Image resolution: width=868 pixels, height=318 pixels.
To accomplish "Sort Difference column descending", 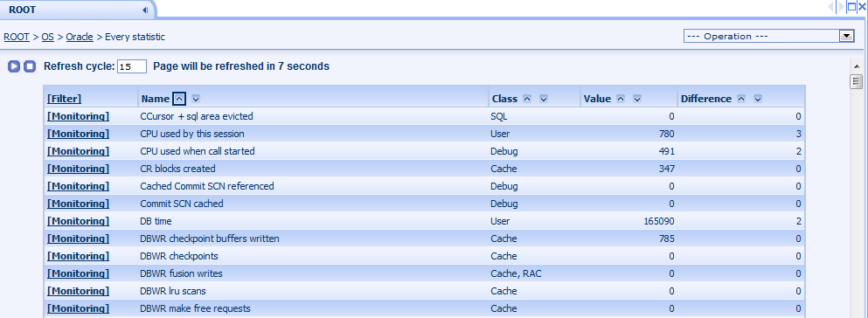I will click(x=758, y=99).
